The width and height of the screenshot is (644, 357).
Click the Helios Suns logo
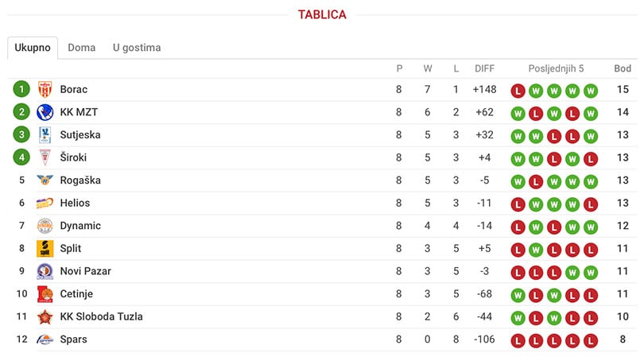[45, 203]
